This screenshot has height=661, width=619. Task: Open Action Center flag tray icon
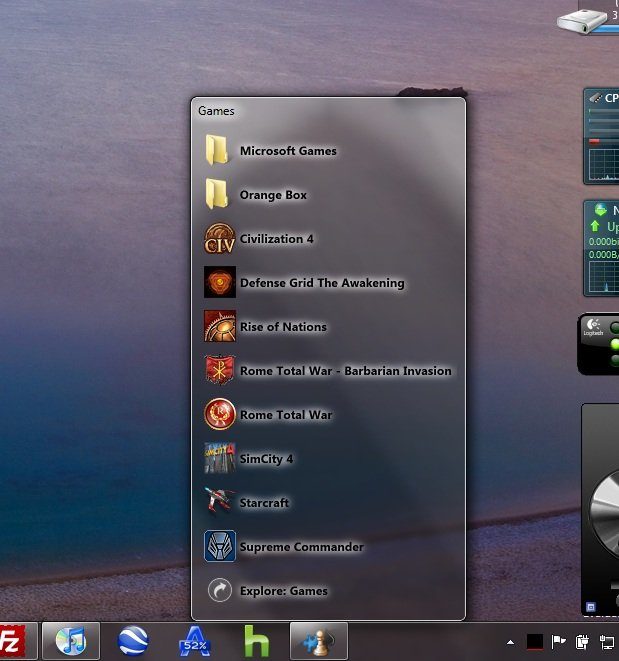(x=559, y=642)
